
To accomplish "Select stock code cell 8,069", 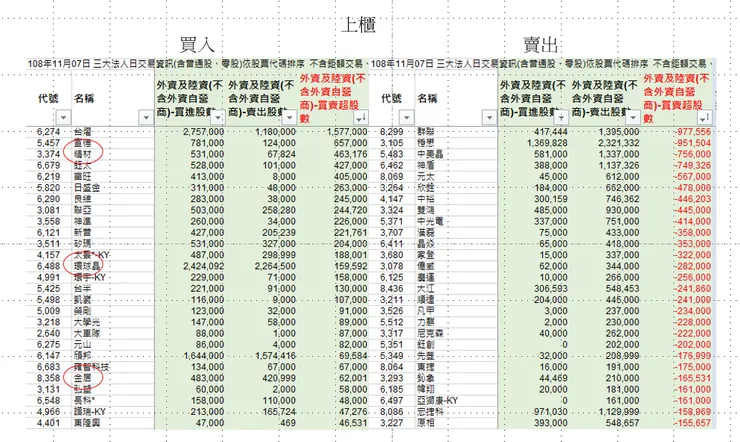I will click(x=392, y=176).
